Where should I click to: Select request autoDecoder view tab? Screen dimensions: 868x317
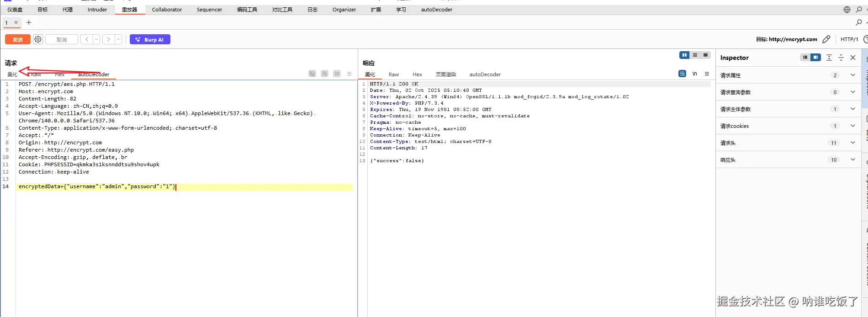point(94,74)
